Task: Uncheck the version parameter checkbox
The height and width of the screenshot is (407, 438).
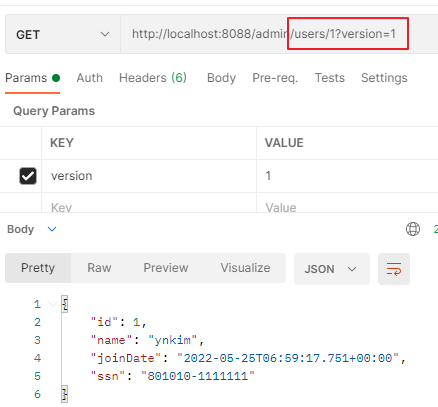Action: pos(28,176)
